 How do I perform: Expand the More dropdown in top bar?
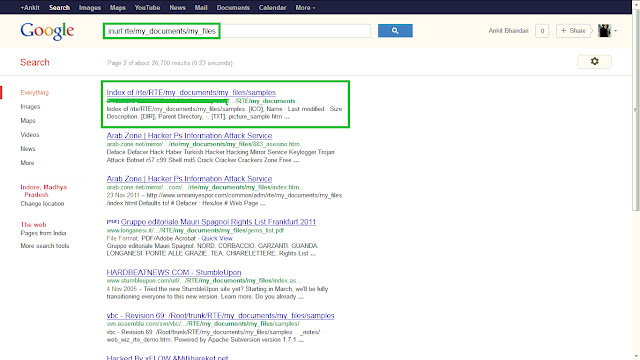click(x=305, y=7)
